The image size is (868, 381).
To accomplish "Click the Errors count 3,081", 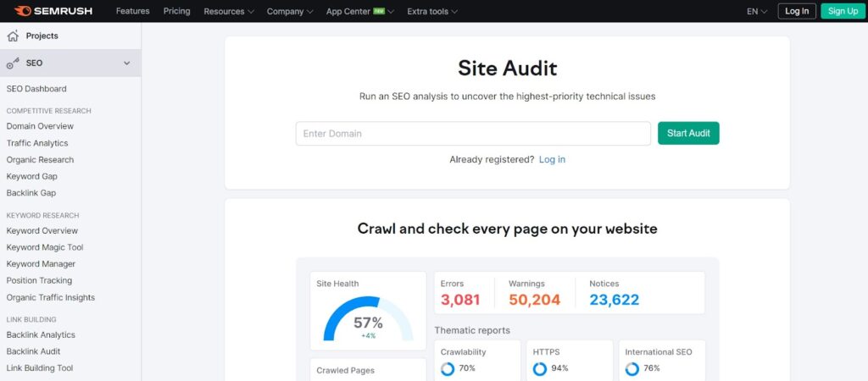I will (460, 300).
